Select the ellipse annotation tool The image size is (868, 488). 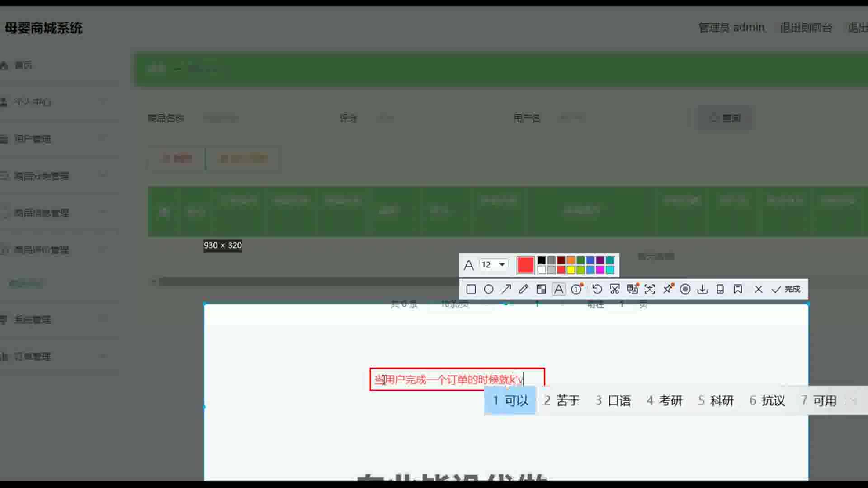pos(488,289)
